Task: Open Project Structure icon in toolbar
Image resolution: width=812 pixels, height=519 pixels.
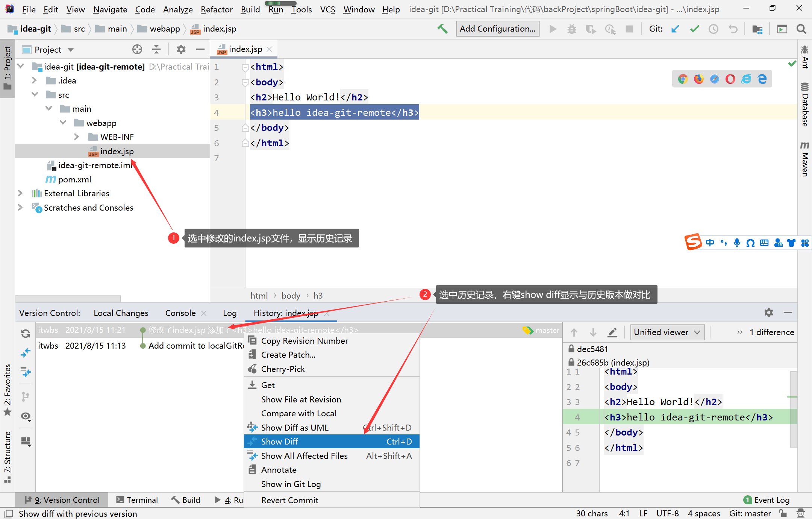Action: 757,29
